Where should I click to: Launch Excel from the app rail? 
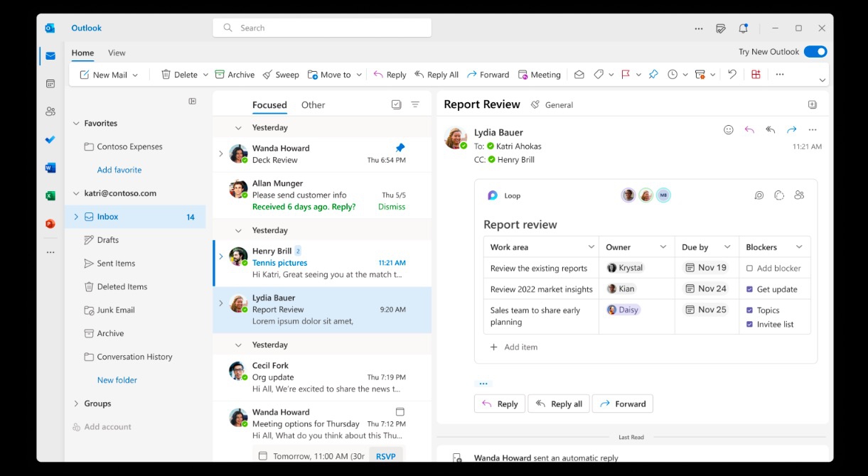[x=50, y=195]
